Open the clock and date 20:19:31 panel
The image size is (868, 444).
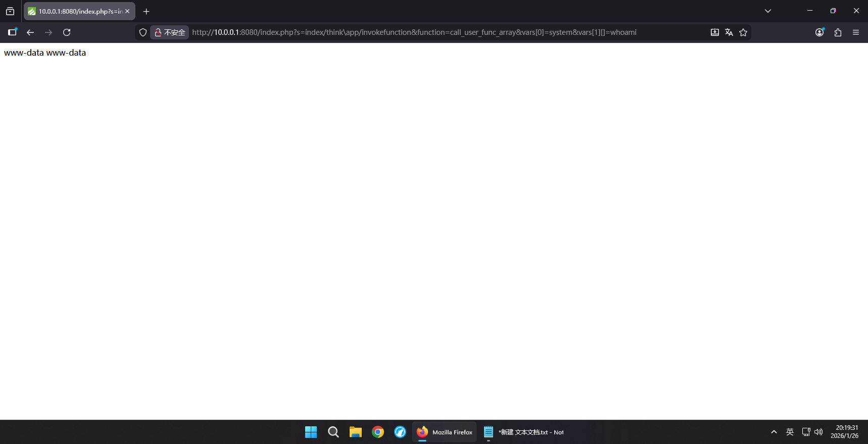[845, 432]
